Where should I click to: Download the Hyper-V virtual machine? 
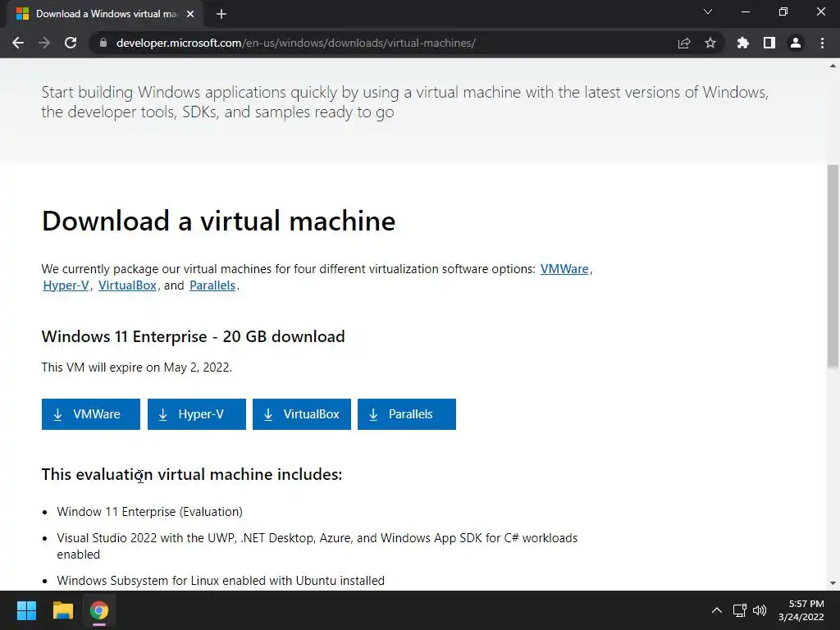pyautogui.click(x=197, y=414)
